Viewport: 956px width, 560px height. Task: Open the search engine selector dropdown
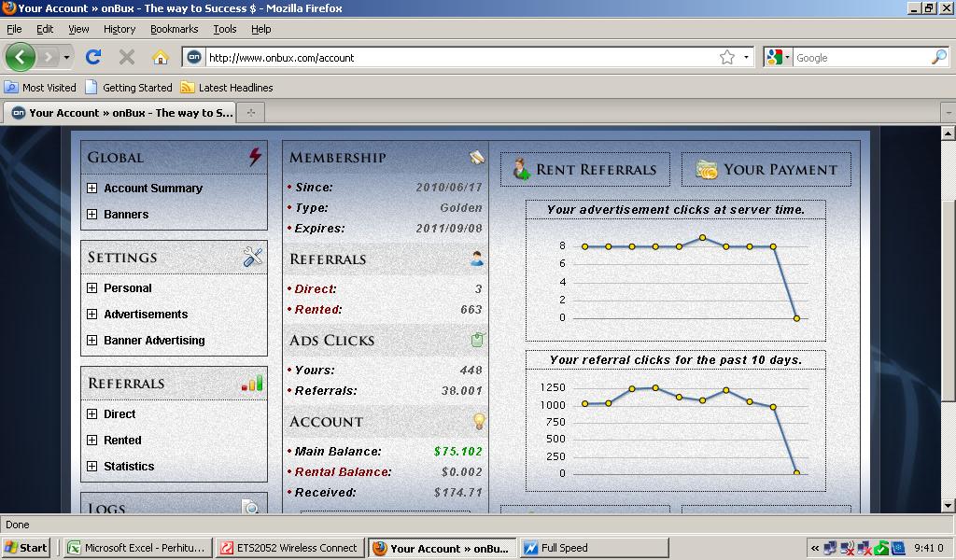[787, 57]
